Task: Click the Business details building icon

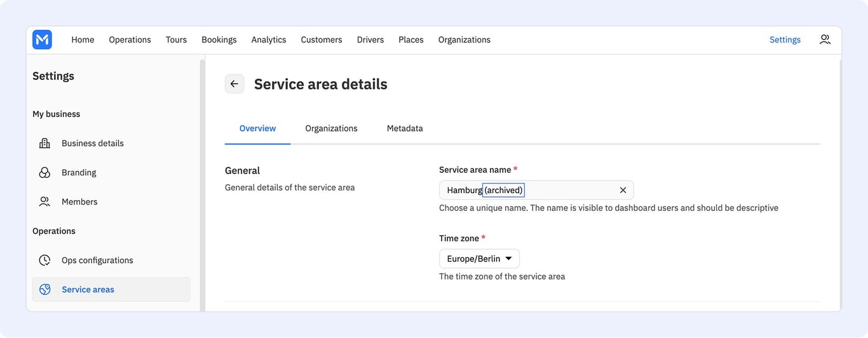Action: coord(44,144)
